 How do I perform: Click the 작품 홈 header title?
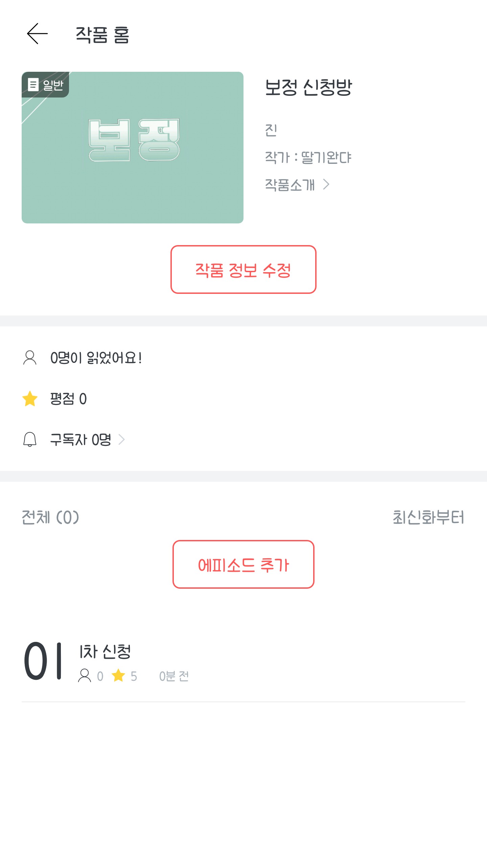coord(102,35)
